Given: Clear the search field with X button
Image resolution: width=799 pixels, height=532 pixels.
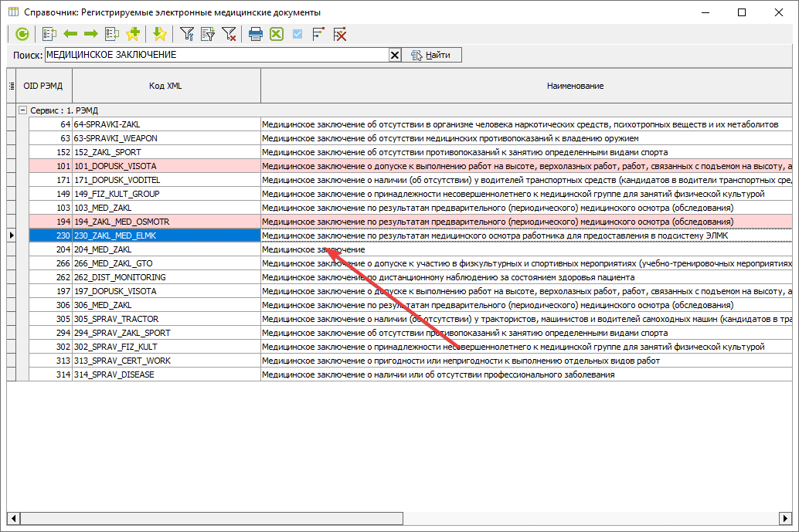Looking at the screenshot, I should 394,55.
